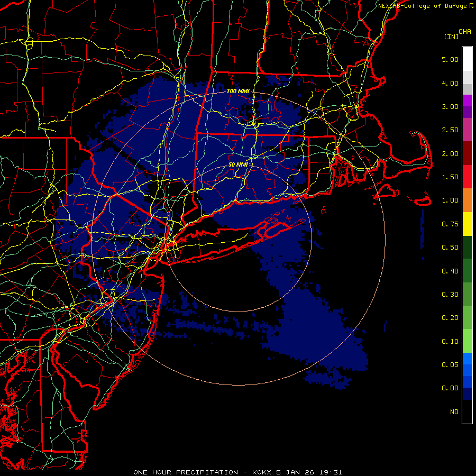Pick the bright red swatch in the scale

pos(467,177)
